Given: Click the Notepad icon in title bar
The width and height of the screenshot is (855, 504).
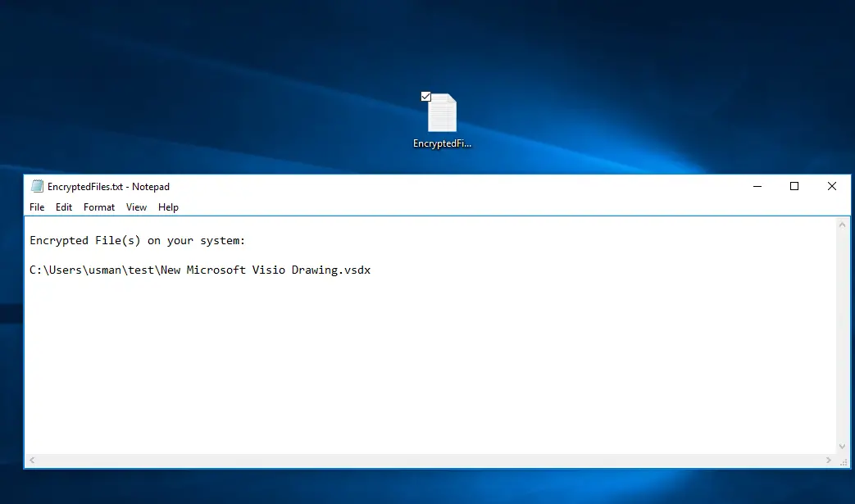Looking at the screenshot, I should [37, 186].
